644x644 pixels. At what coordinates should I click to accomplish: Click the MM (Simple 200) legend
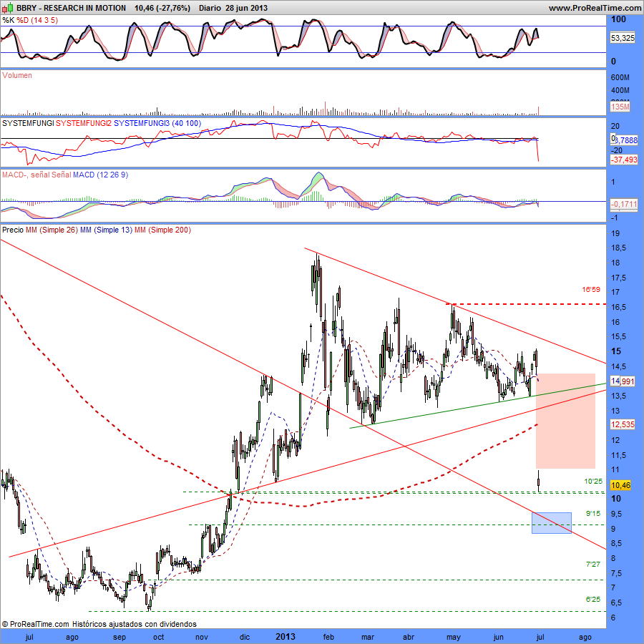(x=162, y=230)
